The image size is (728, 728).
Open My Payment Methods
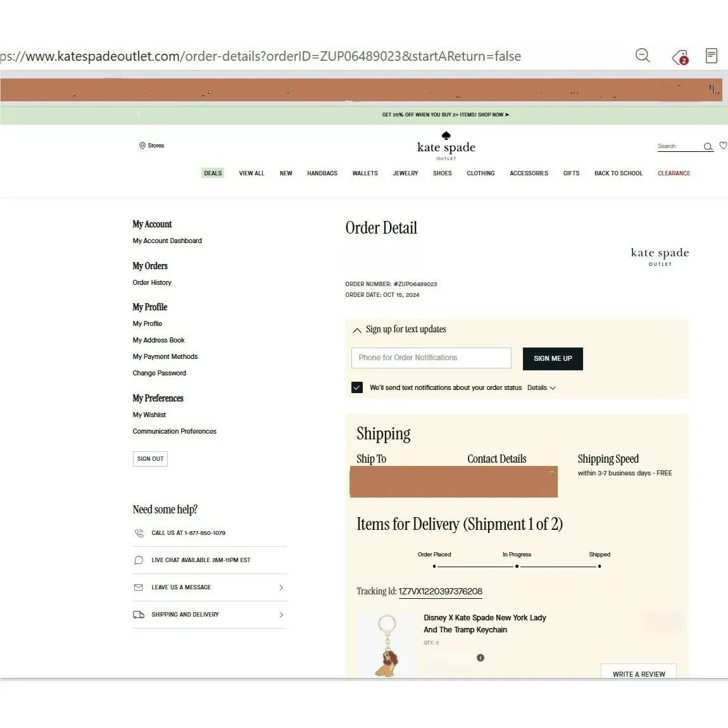click(165, 356)
